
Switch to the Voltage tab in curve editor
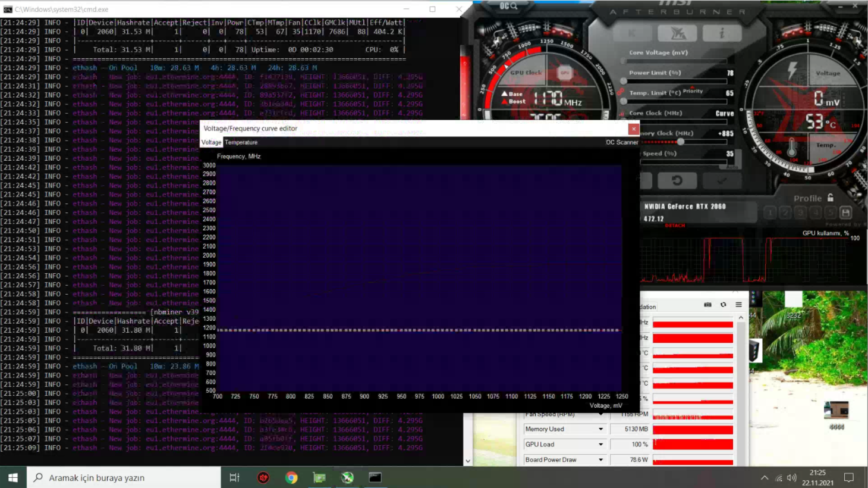pos(211,142)
